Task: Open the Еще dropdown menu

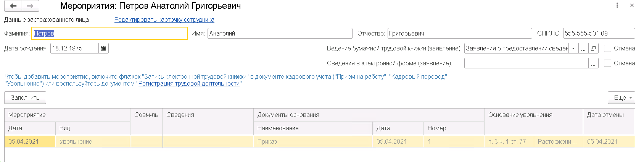Action: click(621, 98)
